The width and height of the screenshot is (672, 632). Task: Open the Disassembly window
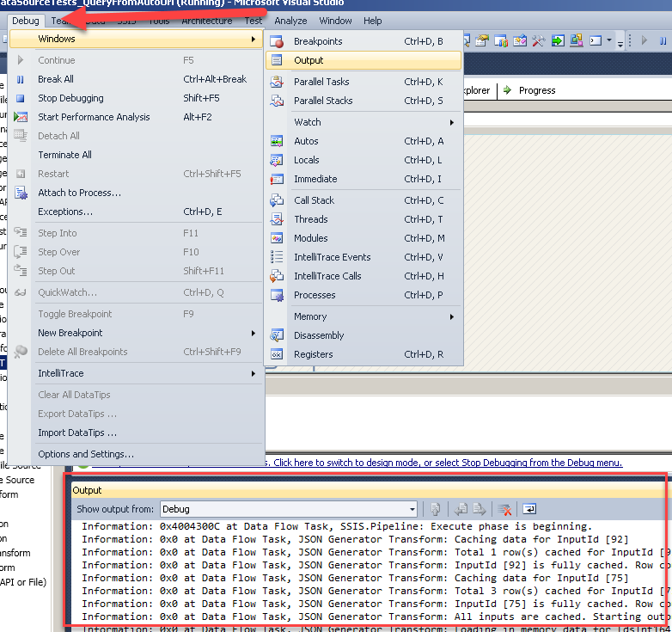pyautogui.click(x=363, y=335)
